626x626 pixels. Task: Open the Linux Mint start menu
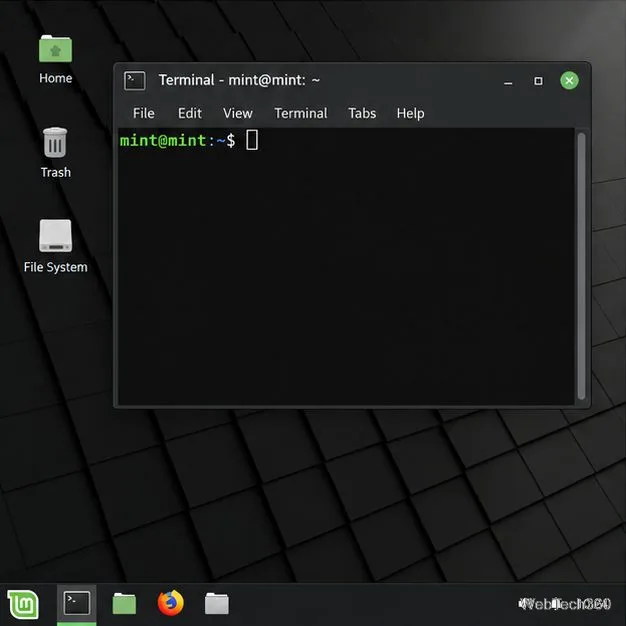pos(23,604)
